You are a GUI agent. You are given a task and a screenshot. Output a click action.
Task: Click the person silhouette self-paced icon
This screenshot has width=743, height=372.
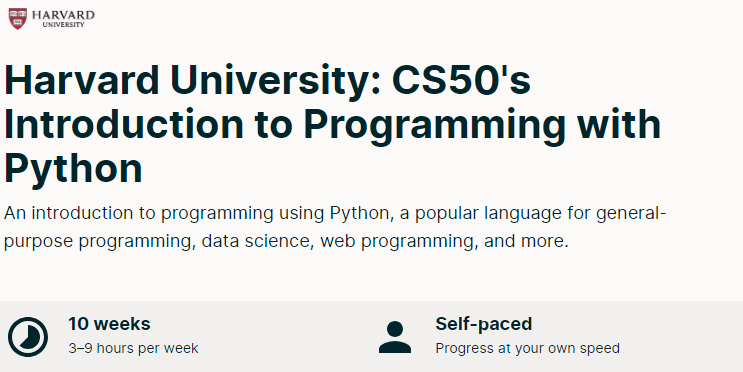(395, 337)
